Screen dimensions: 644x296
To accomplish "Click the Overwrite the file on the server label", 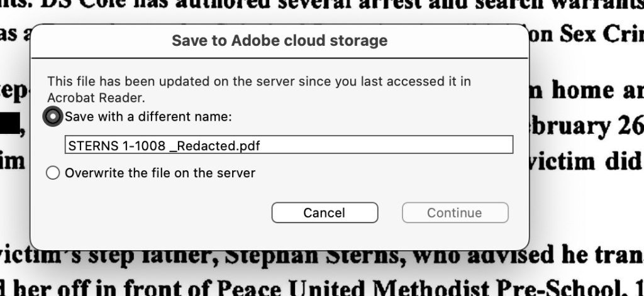I will tap(160, 173).
